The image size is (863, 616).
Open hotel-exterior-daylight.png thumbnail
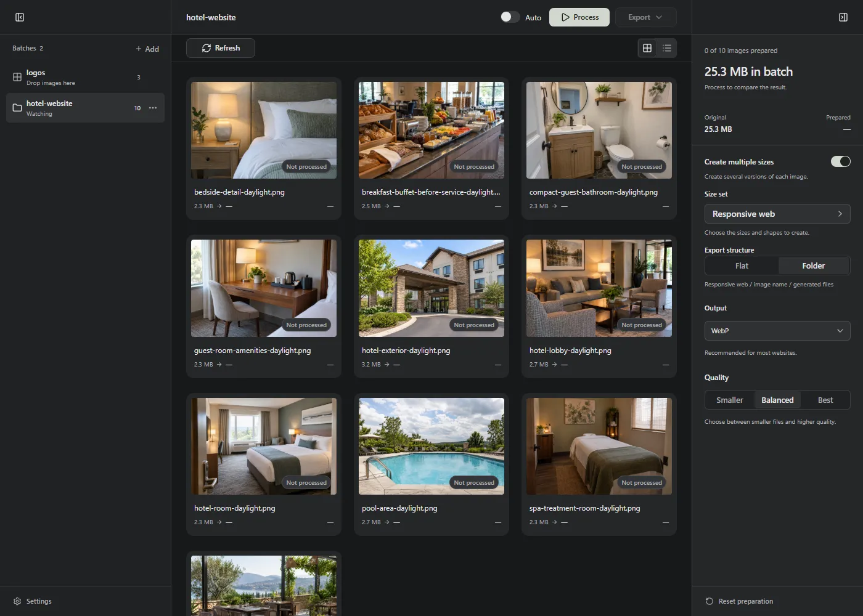[x=431, y=288]
